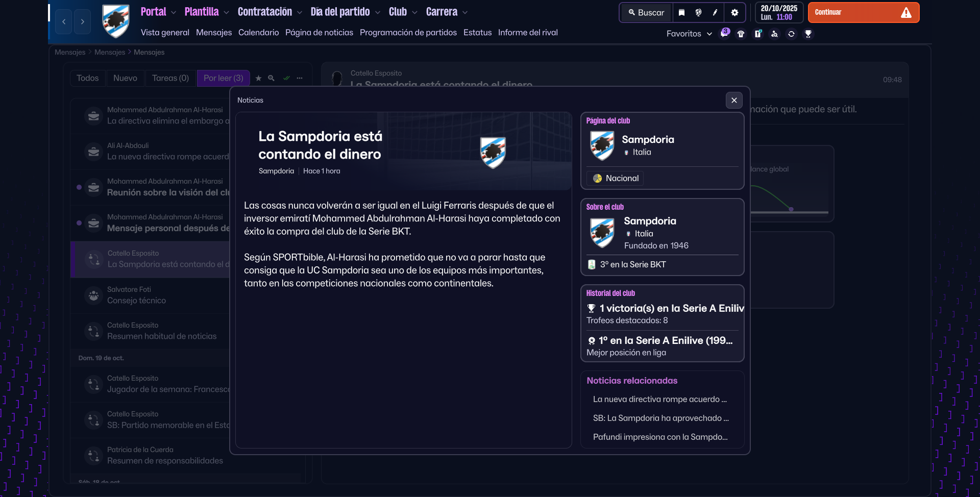Close the Noticias popup

point(734,100)
